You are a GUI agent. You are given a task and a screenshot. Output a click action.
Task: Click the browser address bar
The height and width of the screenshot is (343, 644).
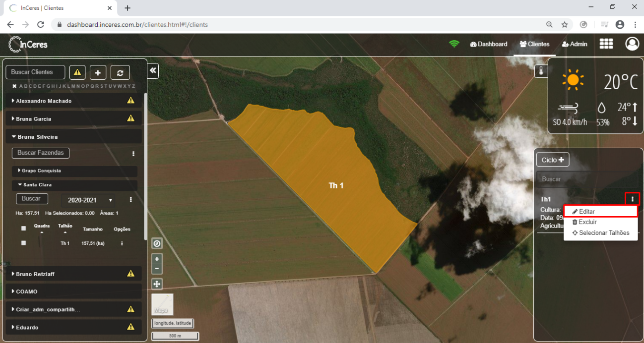(298, 24)
